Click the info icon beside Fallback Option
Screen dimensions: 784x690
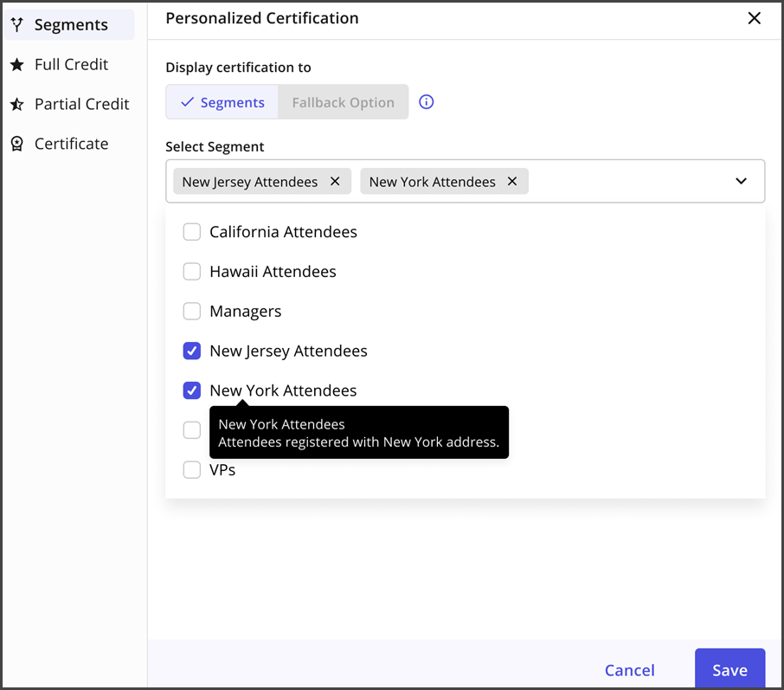pyautogui.click(x=426, y=102)
